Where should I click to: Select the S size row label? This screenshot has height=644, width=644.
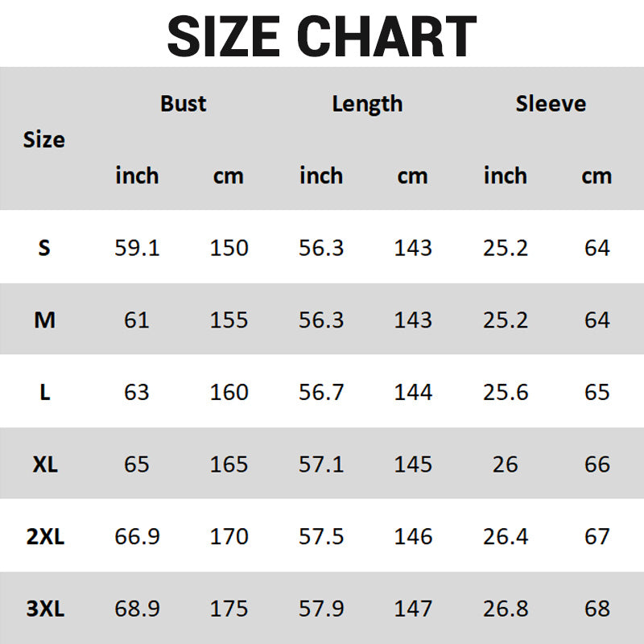44,248
